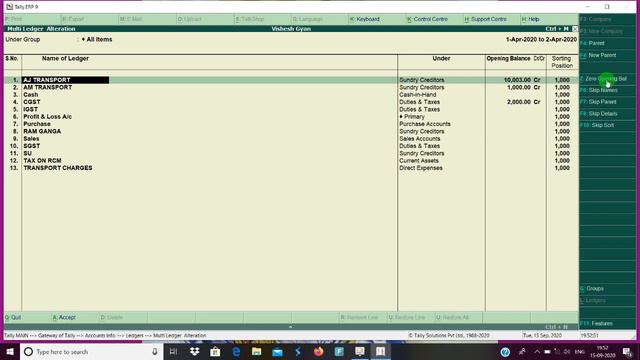Select Profit & Loss A/c ledger

[47, 117]
